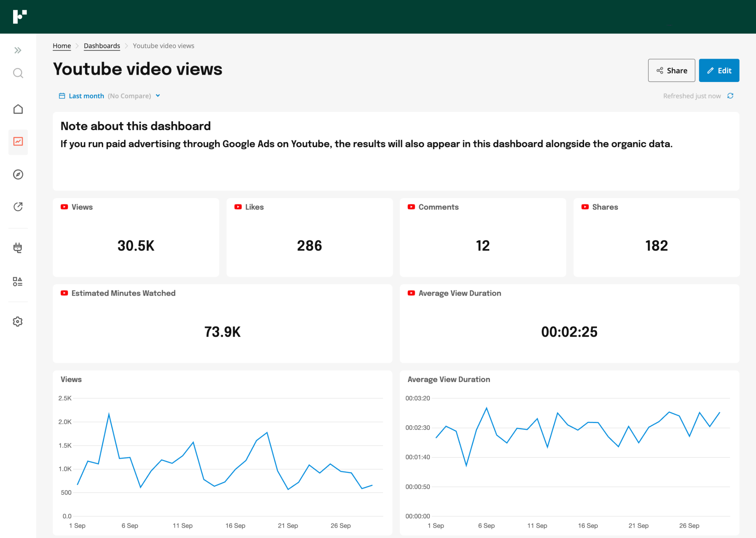Click YouTube icon on Estimated Minutes Watched card
The height and width of the screenshot is (538, 756).
pyautogui.click(x=64, y=293)
